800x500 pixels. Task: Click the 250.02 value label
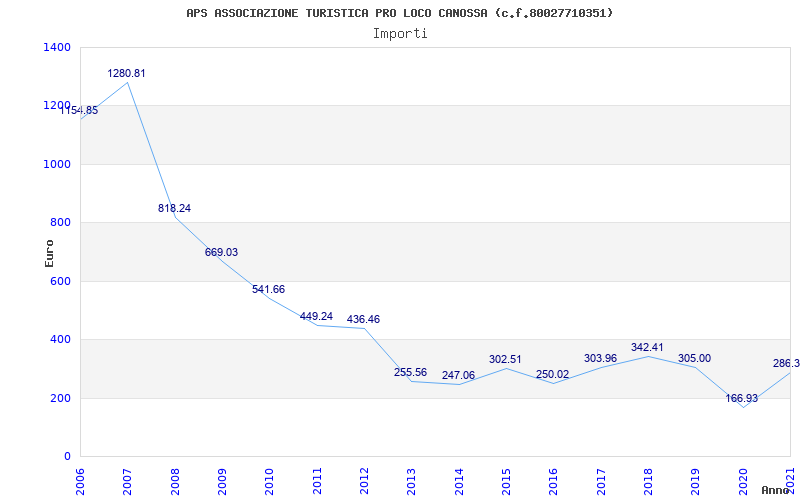click(x=553, y=374)
